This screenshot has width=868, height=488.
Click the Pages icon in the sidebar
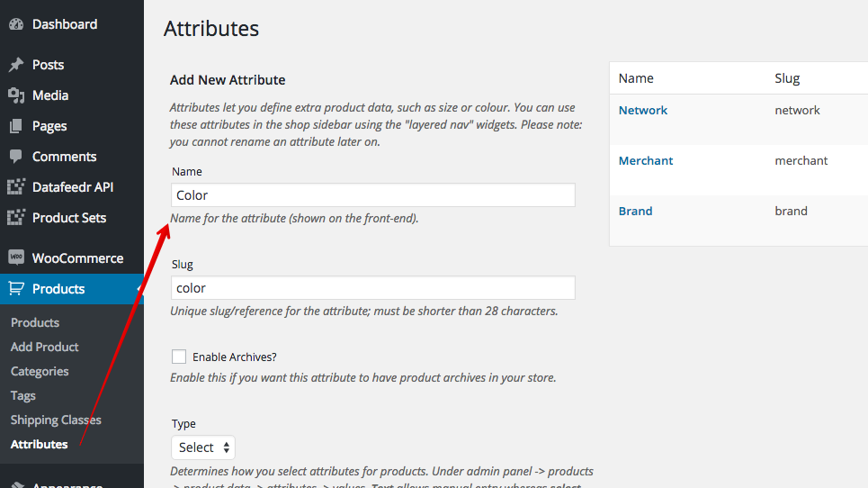16,126
